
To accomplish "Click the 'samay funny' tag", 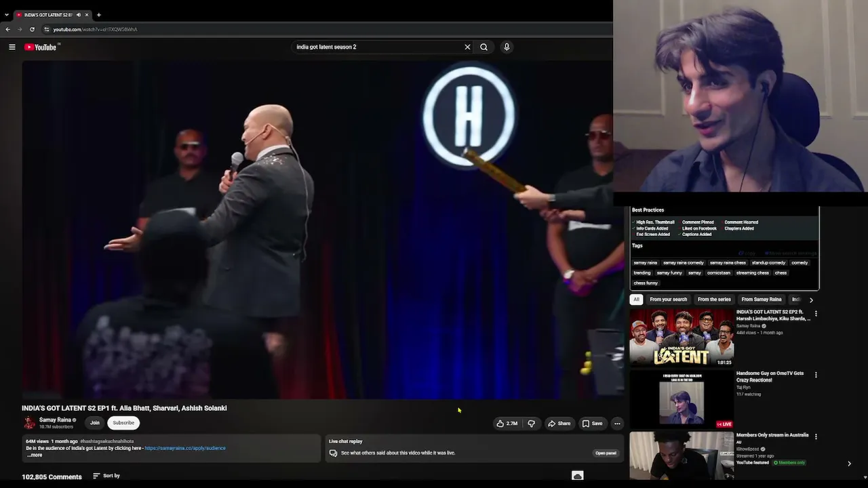I will click(x=669, y=273).
